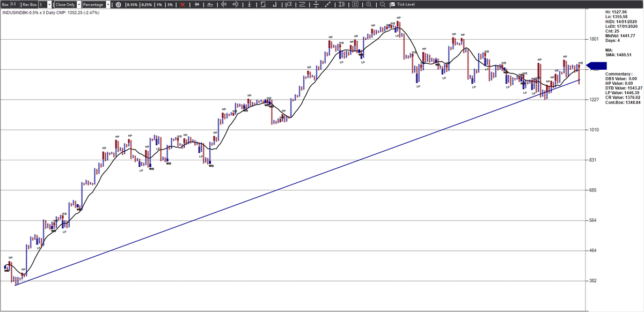Select the 0.15% box size preset
644x312 pixels.
click(131, 4)
